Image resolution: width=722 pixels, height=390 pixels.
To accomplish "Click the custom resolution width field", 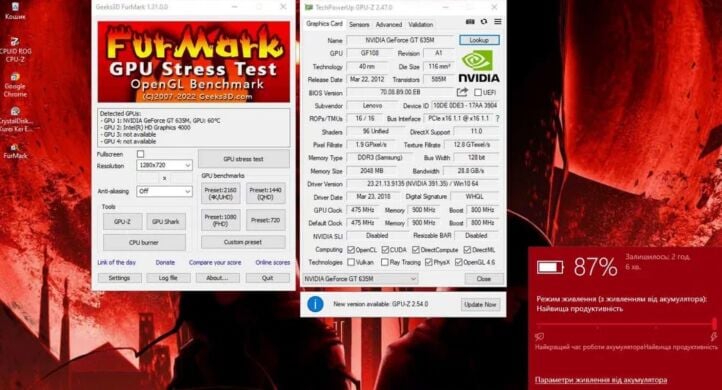I will coord(148,178).
